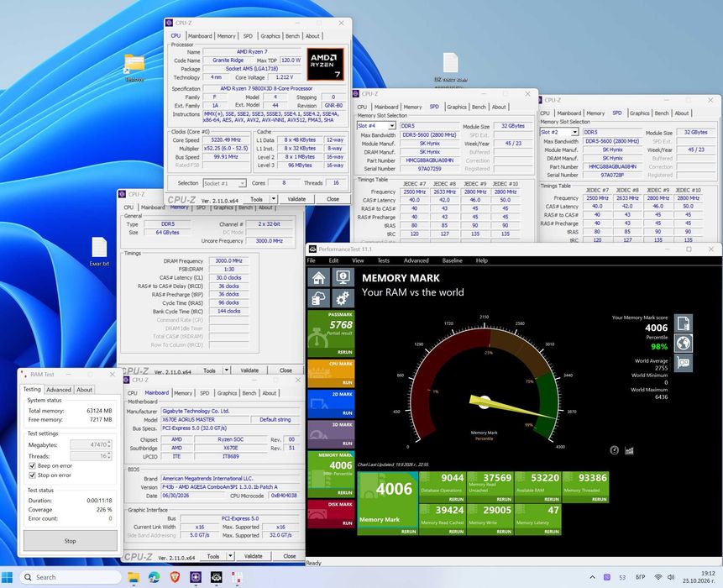Image resolution: width=723 pixels, height=588 pixels.
Task: Click the cloud baseline icon in PerformanceTest
Action: pos(318,298)
